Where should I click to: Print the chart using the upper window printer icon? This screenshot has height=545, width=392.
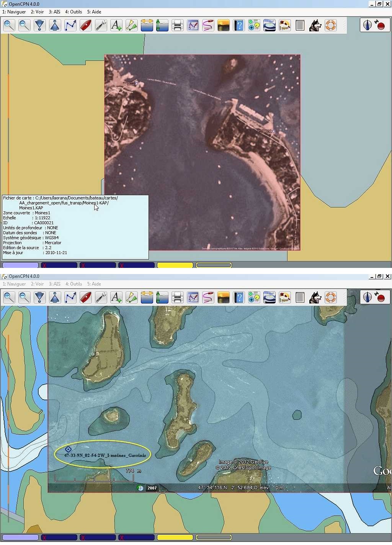point(178,26)
